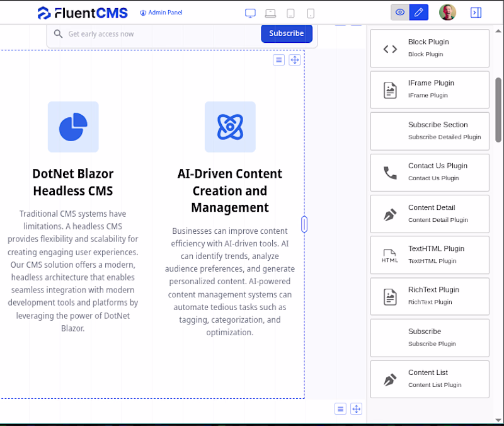Click the atom feature icon

click(x=230, y=127)
